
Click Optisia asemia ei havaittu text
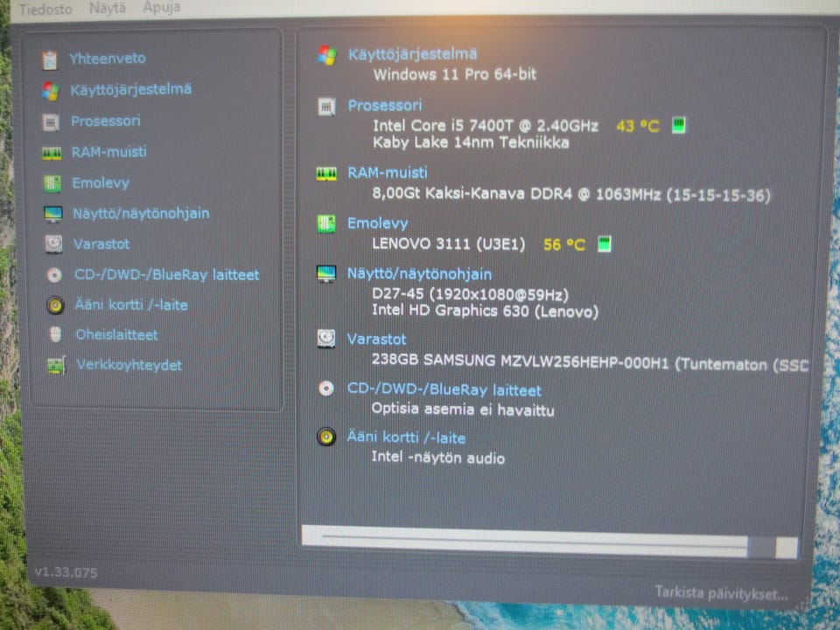point(463,409)
